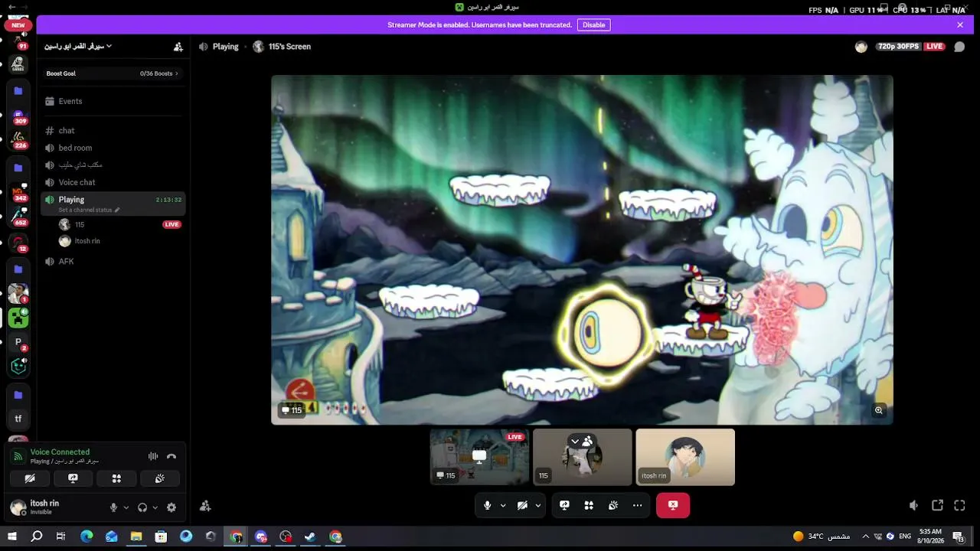Image resolution: width=980 pixels, height=551 pixels.
Task: Open the stream zoom magnifier on the video
Action: (x=879, y=410)
